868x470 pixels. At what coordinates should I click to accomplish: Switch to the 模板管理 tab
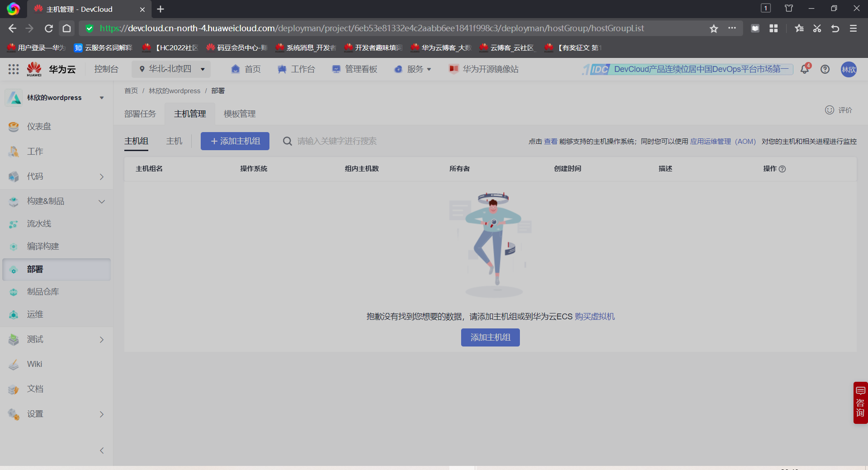coord(240,114)
